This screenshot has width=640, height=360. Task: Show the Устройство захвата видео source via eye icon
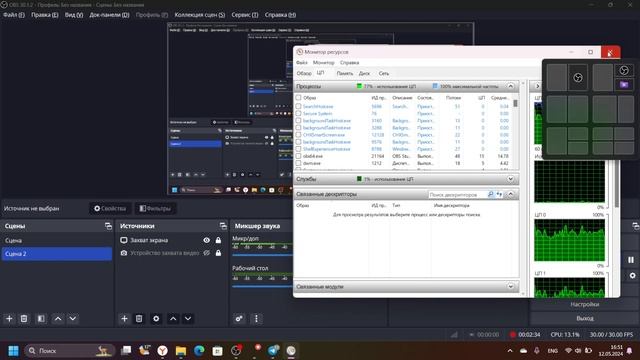[x=207, y=253]
